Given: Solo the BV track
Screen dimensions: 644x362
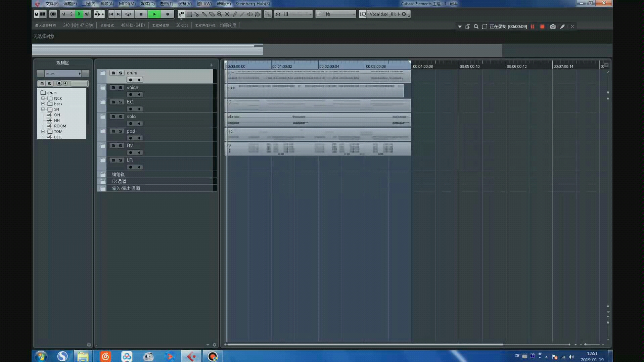Looking at the screenshot, I should pos(121,145).
